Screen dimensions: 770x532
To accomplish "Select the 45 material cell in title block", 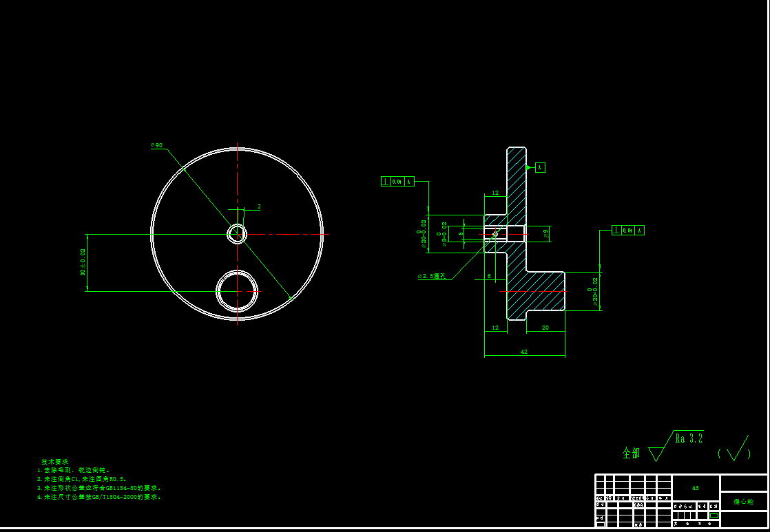I will click(x=696, y=488).
